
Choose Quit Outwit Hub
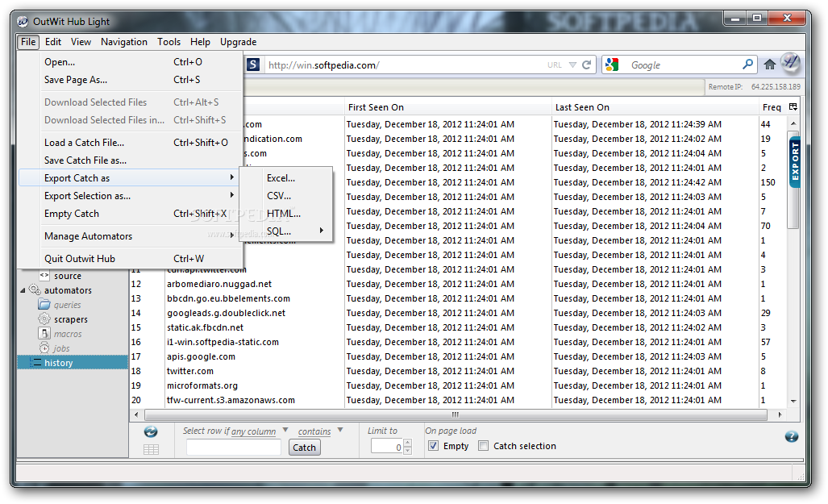(x=130, y=258)
